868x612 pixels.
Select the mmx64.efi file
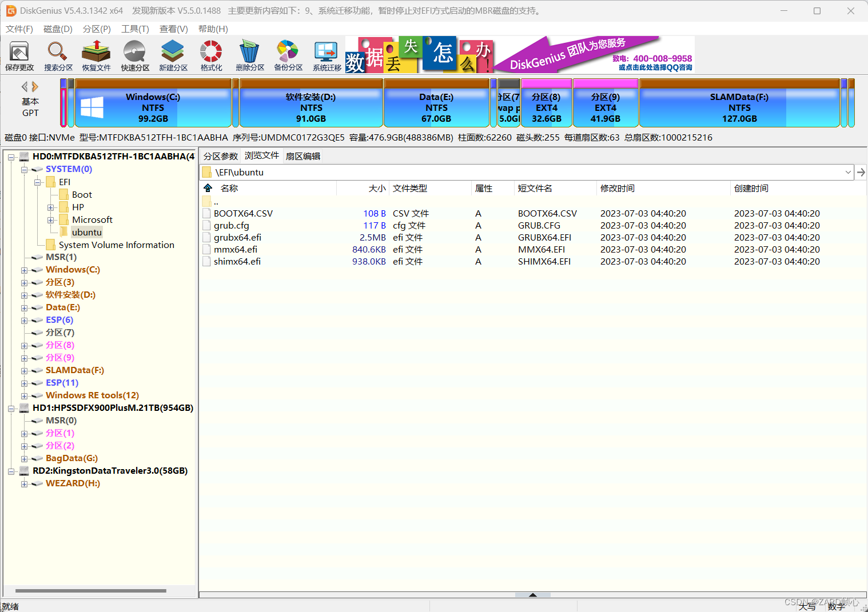[236, 249]
